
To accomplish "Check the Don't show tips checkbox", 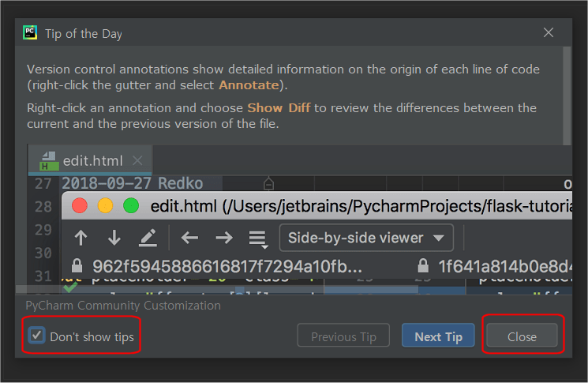I will [37, 335].
